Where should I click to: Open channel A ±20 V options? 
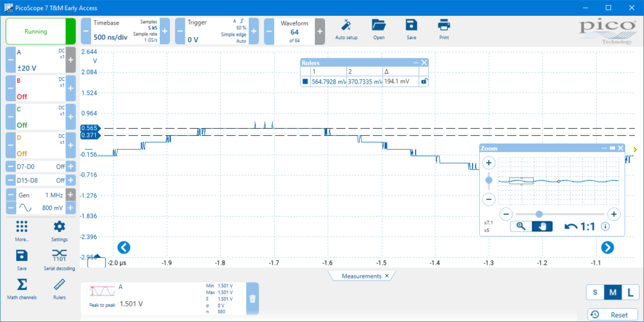coord(41,60)
